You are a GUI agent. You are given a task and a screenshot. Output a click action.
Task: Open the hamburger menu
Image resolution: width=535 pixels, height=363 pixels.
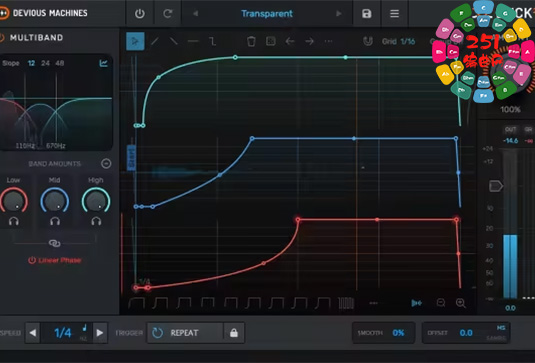coord(394,14)
